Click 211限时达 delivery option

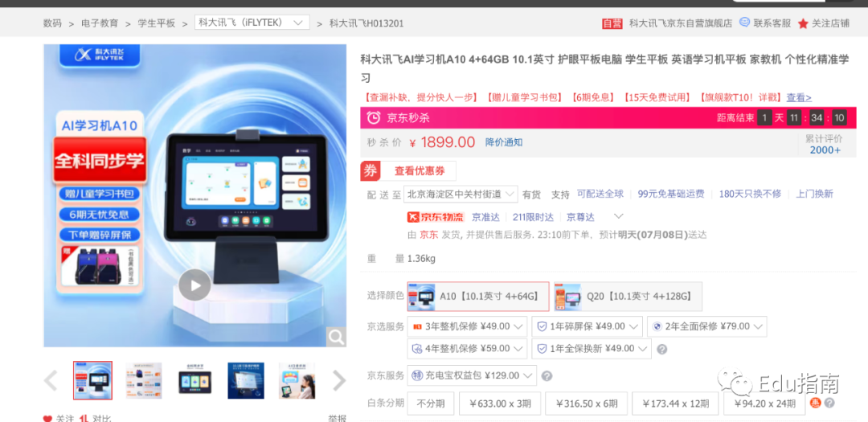(533, 216)
